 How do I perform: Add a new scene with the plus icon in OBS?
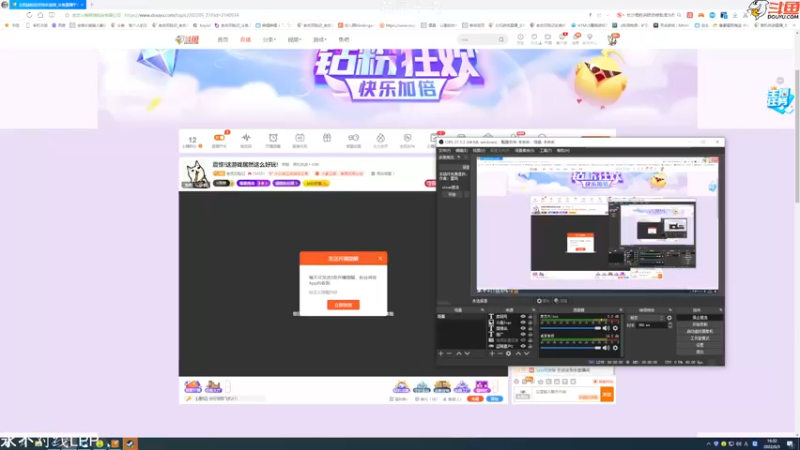(x=440, y=354)
